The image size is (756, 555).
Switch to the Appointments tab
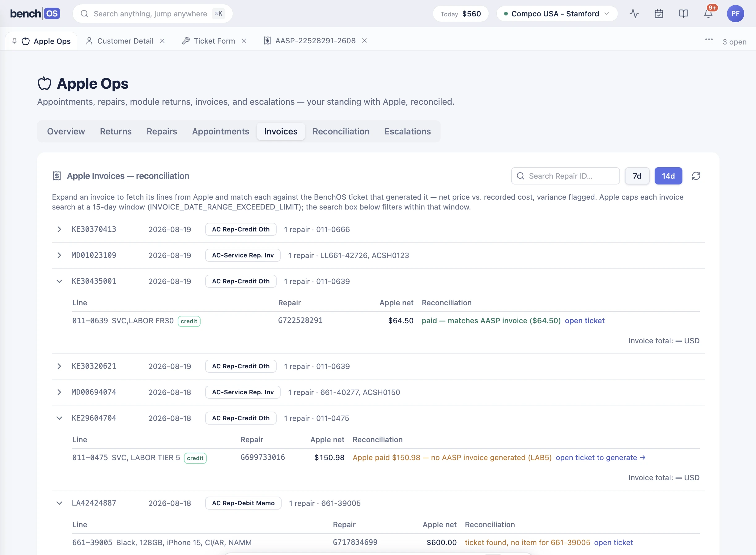click(220, 131)
